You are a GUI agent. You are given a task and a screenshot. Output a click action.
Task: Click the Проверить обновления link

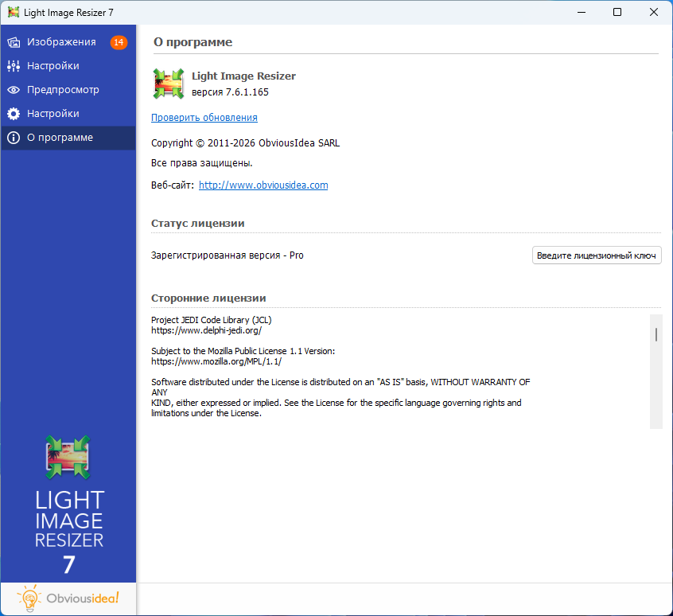(x=204, y=118)
